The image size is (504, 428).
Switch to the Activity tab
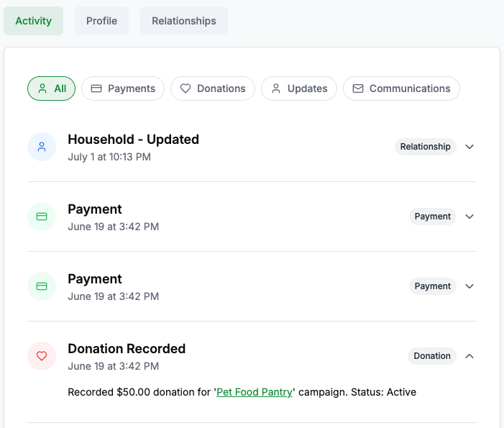[x=33, y=21]
